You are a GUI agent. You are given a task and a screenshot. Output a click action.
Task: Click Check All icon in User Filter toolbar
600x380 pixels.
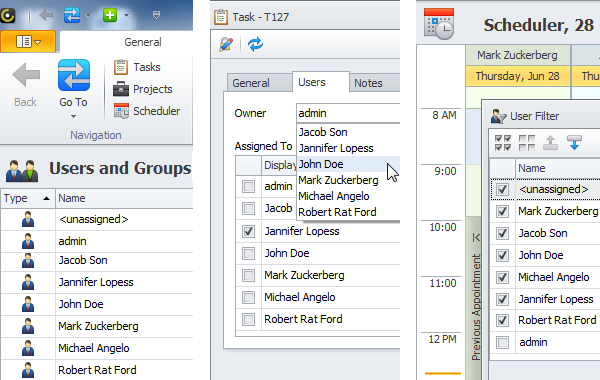503,143
